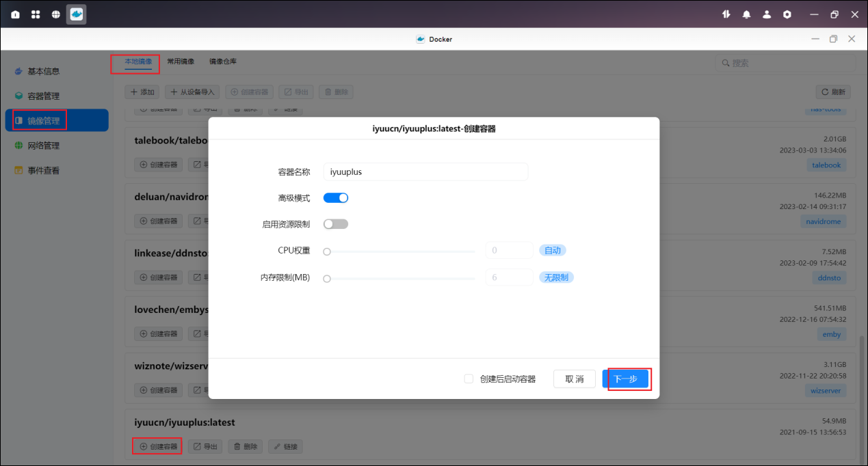868x466 pixels.
Task: Click the transfer arrows icon in top bar
Action: 726,14
